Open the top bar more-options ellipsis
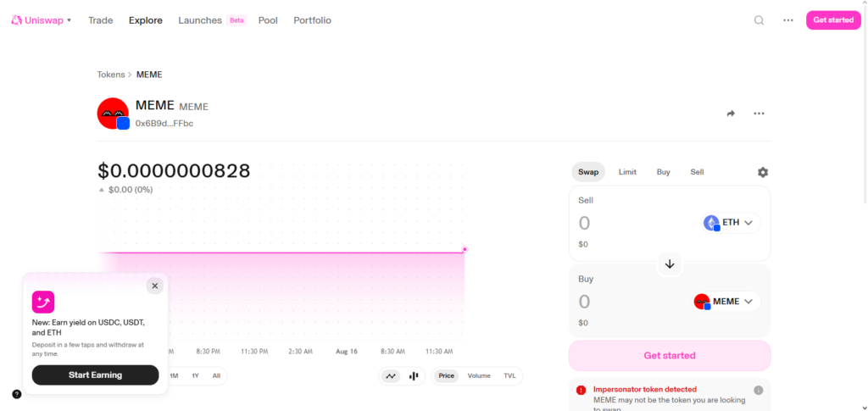This screenshot has width=868, height=411. click(788, 20)
